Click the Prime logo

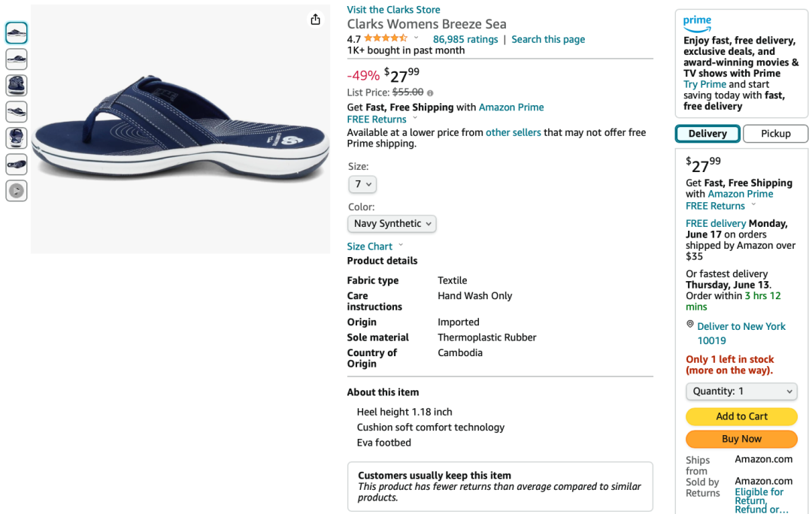point(697,23)
